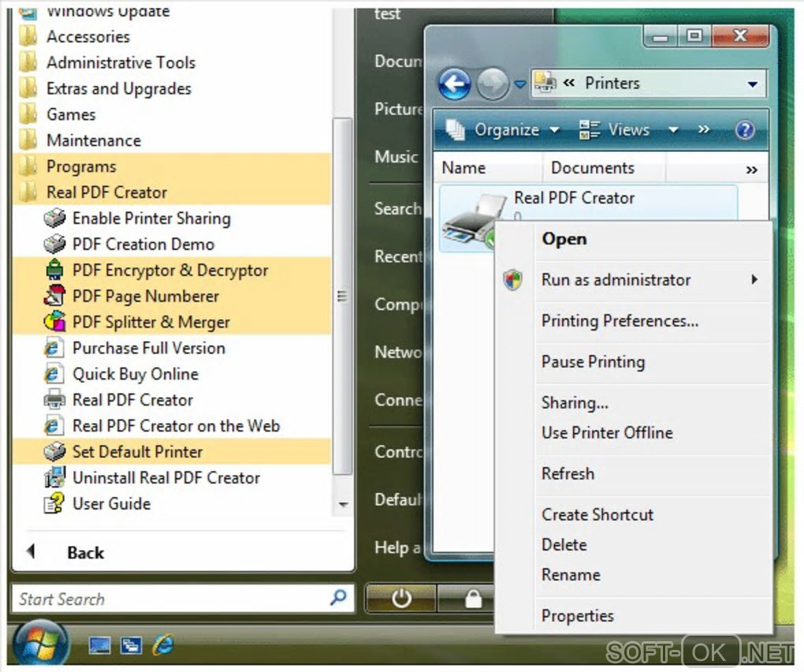Viewport: 804px width, 672px height.
Task: Click the breadcrumb chevron before Printers
Action: (568, 83)
